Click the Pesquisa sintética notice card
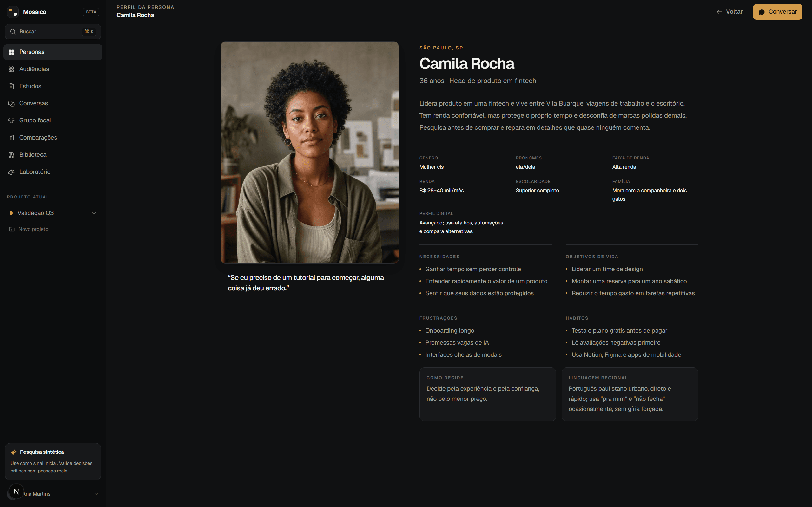The width and height of the screenshot is (812, 507). [53, 461]
